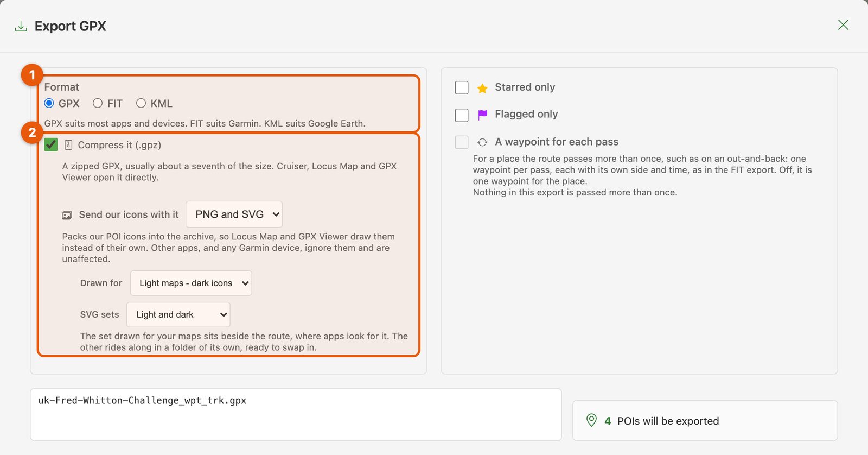Tick the Flagged only checkbox
This screenshot has width=868, height=455.
pos(462,115)
